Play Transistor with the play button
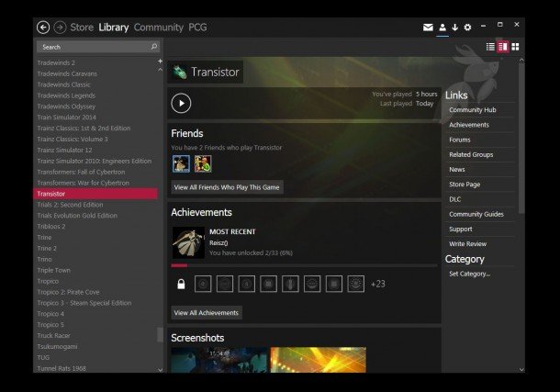The width and height of the screenshot is (560, 392). (x=181, y=103)
